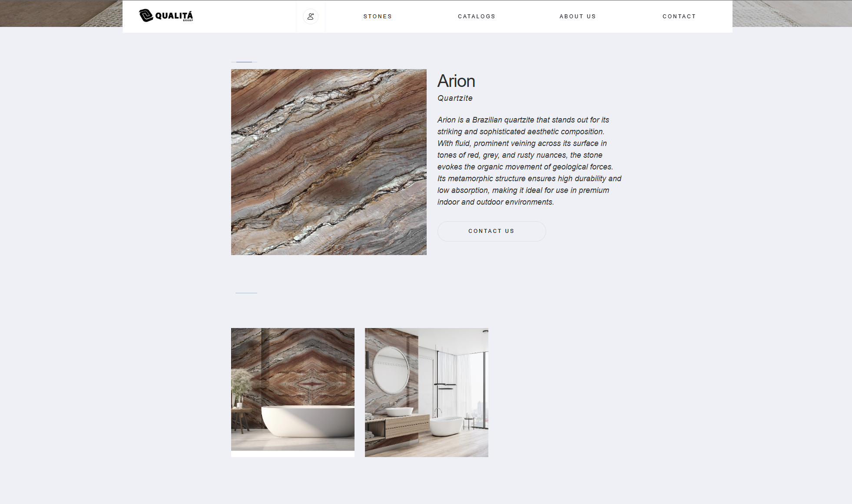Open the bathtub with bookmatched wall photo
Screen dimensions: 852x504
coord(292,389)
